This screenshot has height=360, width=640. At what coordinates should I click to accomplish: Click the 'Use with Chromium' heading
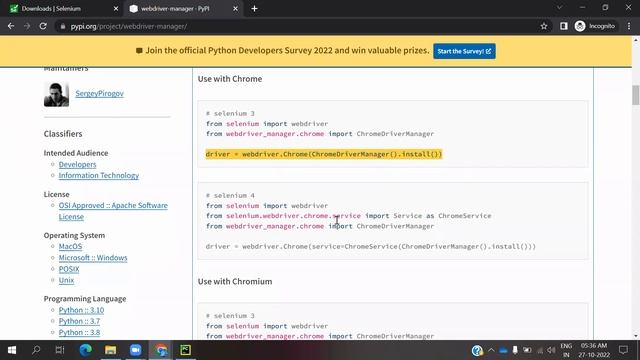tap(235, 282)
